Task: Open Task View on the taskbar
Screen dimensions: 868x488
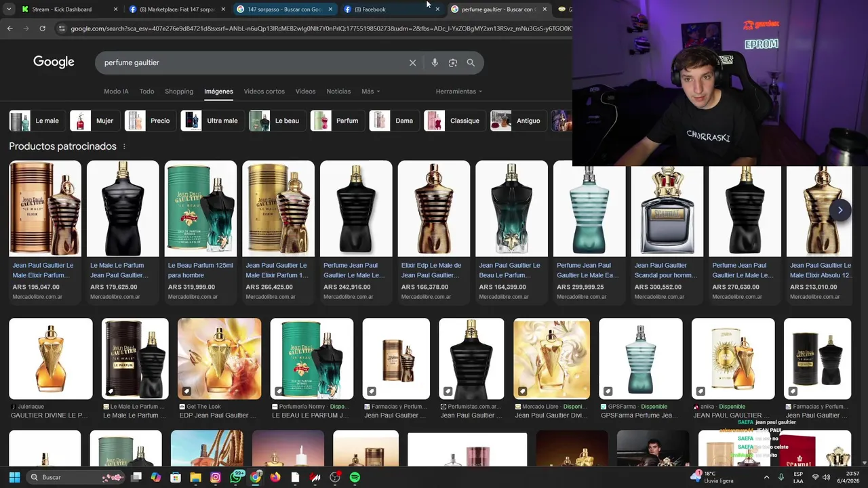Action: click(x=136, y=477)
